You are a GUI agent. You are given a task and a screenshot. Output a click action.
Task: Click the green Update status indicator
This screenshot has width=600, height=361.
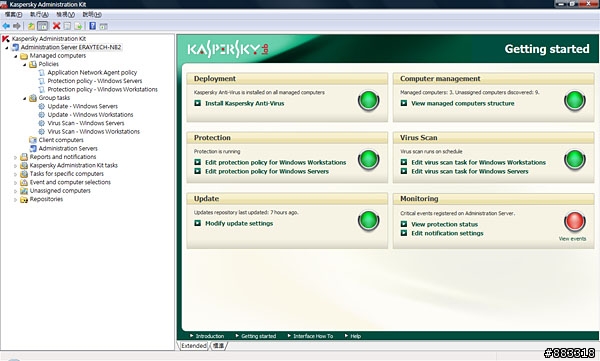pyautogui.click(x=368, y=221)
